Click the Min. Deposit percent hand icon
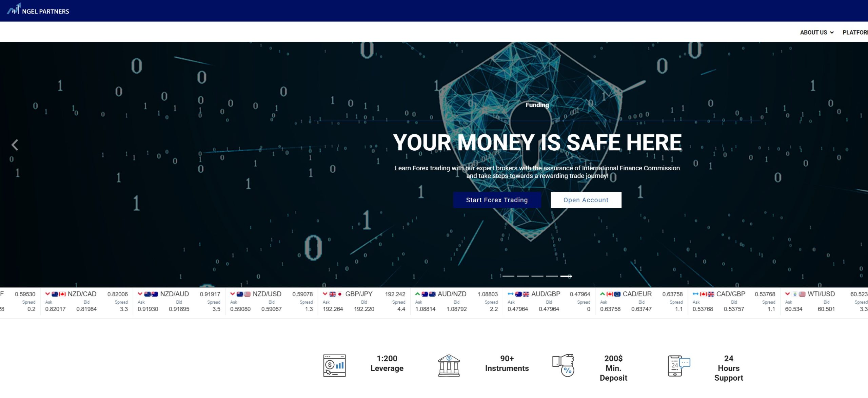The image size is (868, 398). [x=564, y=365]
